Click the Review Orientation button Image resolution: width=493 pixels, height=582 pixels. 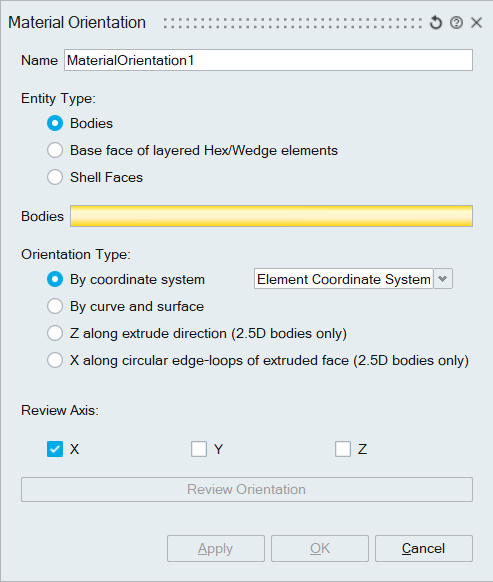click(247, 489)
